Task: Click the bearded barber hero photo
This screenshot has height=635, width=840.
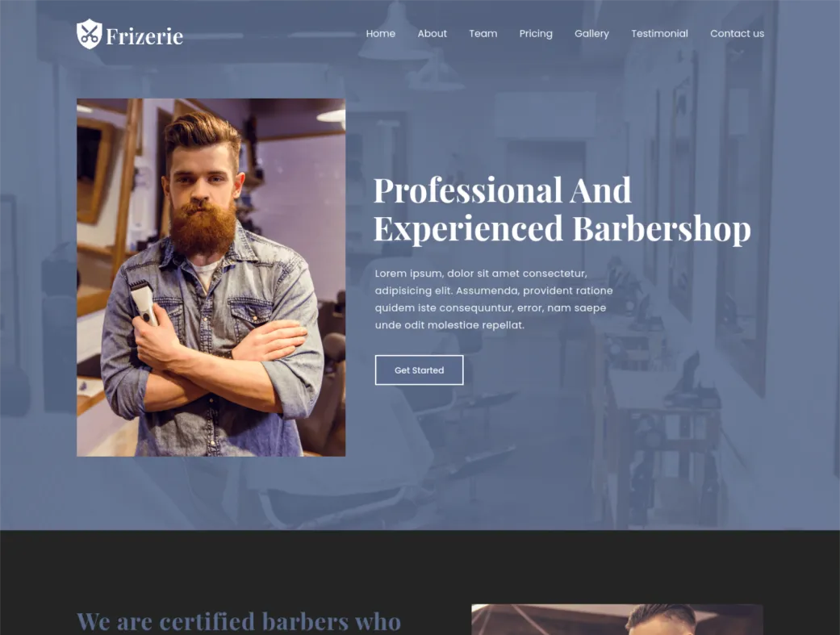Action: tap(211, 278)
